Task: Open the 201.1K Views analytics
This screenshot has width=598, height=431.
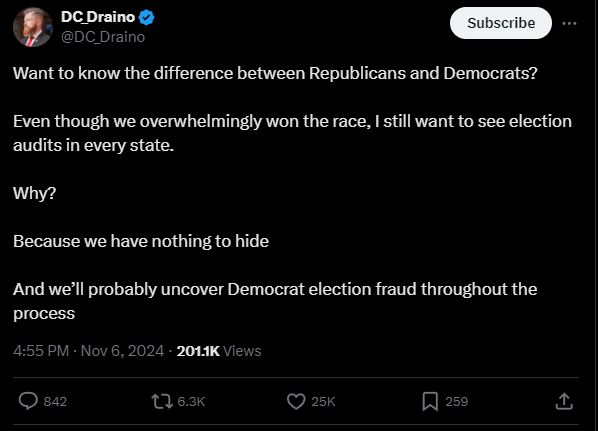Action: click(x=219, y=351)
